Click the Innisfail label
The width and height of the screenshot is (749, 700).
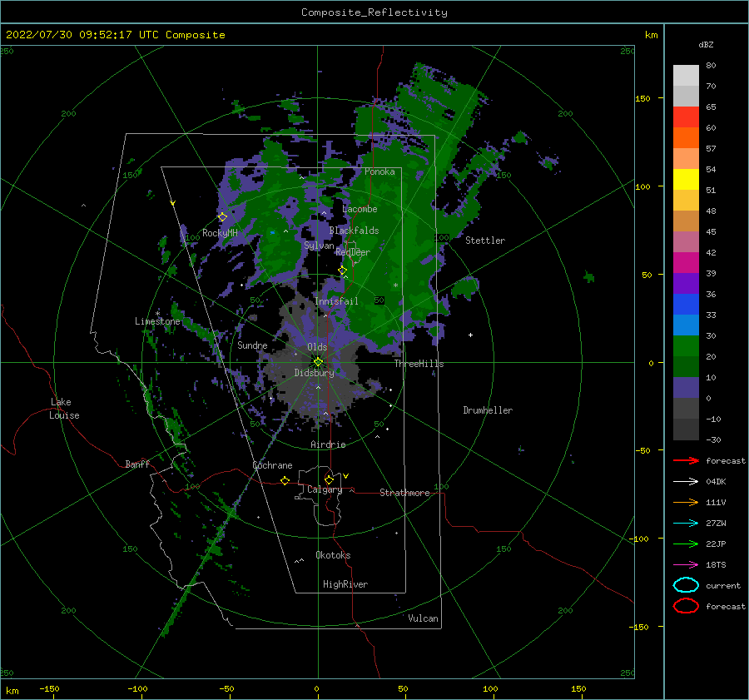(x=336, y=301)
